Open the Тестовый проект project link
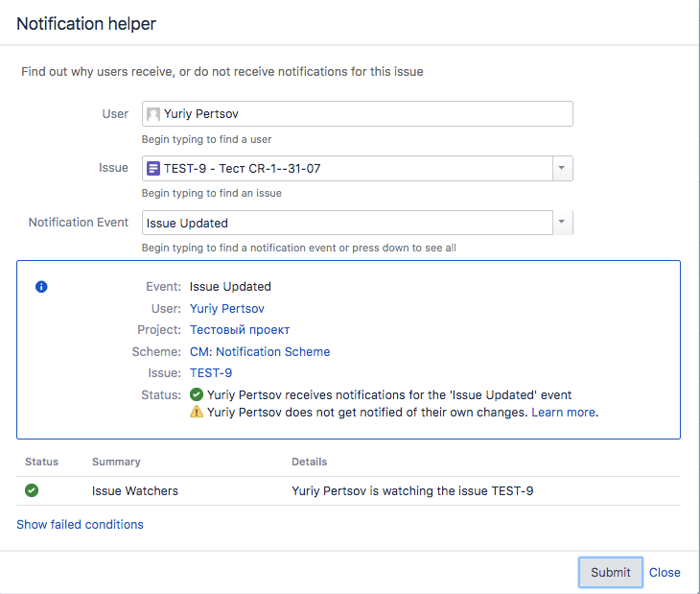Viewport: 700px width, 594px height. pyautogui.click(x=240, y=330)
